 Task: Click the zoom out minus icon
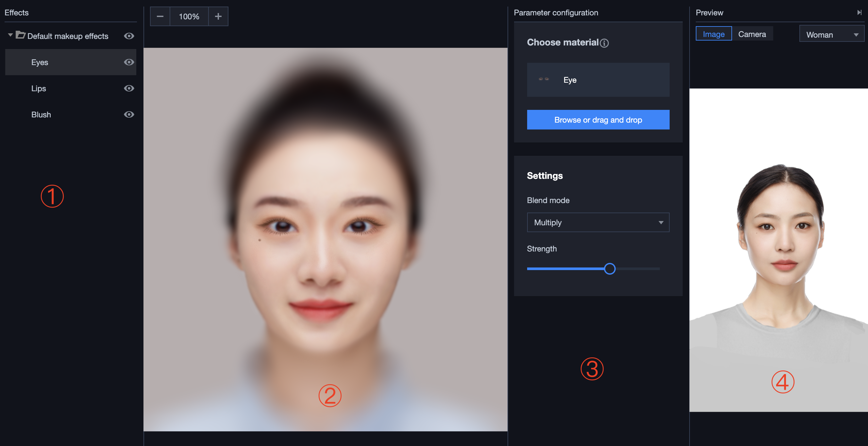click(x=160, y=17)
